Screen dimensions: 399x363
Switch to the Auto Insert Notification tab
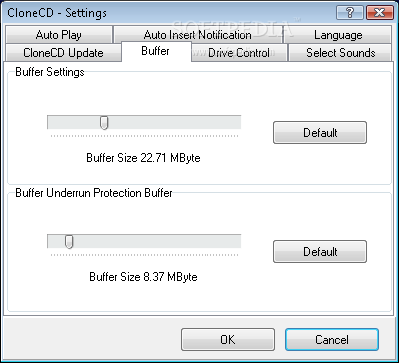pyautogui.click(x=198, y=35)
